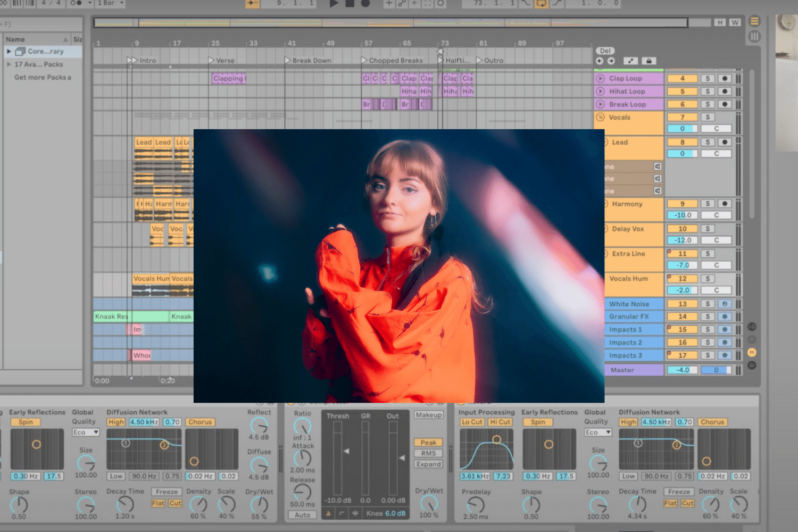Click the Punch-Out switch
The width and height of the screenshot is (798, 532).
(556, 3)
